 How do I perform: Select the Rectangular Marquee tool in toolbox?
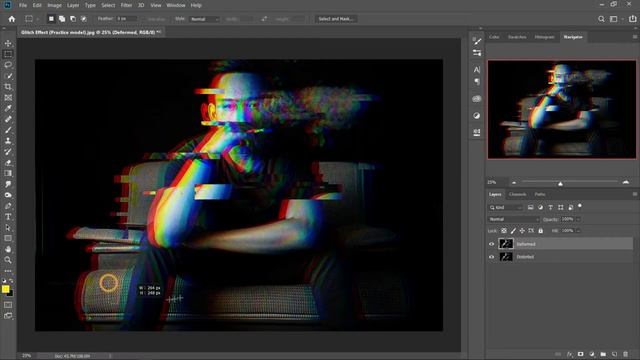point(8,54)
